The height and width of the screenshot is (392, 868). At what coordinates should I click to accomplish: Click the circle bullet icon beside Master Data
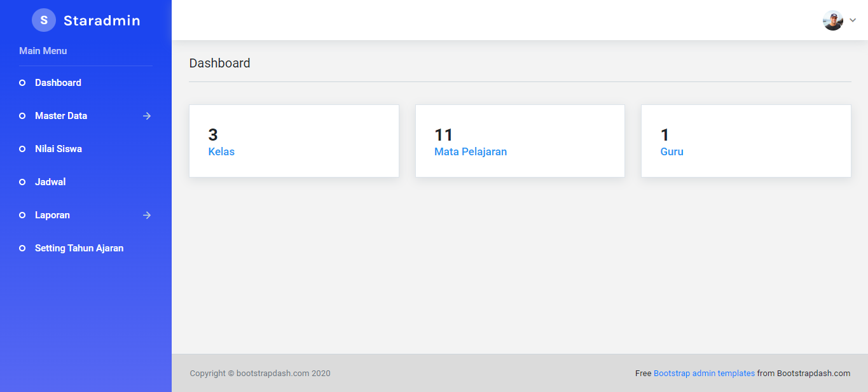[22, 116]
